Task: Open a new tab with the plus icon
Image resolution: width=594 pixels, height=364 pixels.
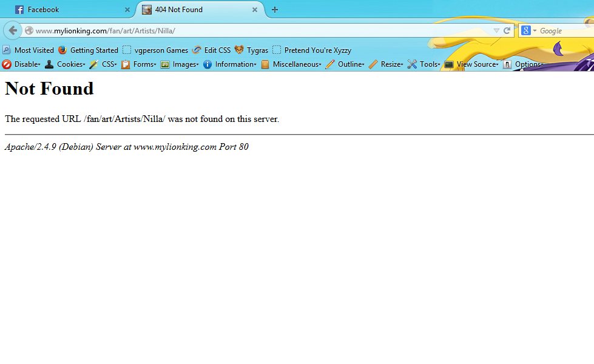Action: click(275, 10)
